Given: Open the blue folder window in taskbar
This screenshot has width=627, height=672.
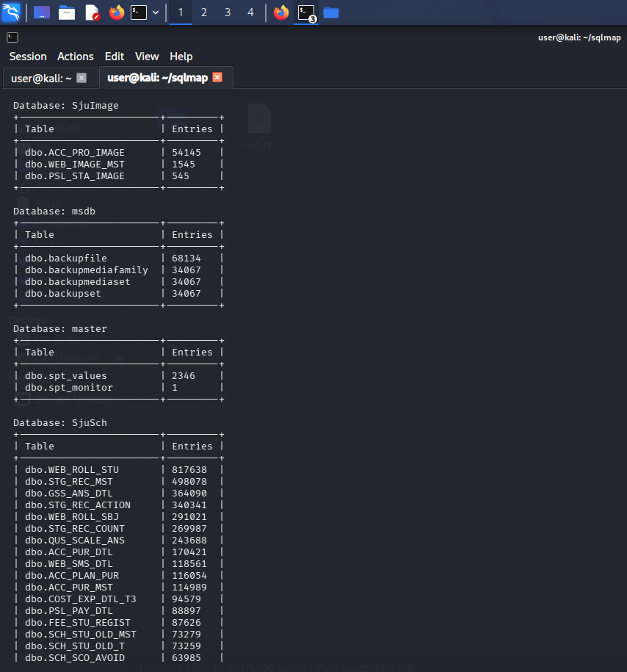Looking at the screenshot, I should coord(331,12).
